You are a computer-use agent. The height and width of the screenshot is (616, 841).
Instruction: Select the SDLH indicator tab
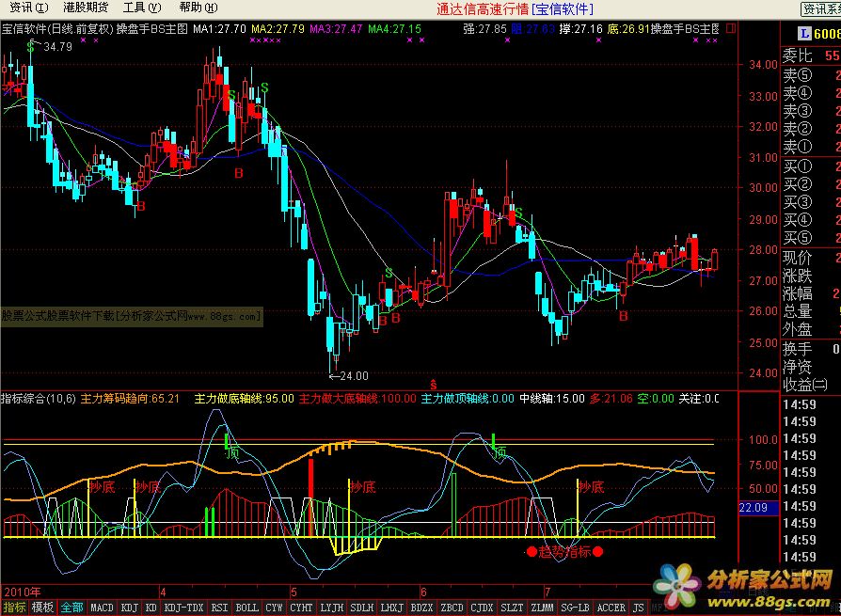[362, 608]
